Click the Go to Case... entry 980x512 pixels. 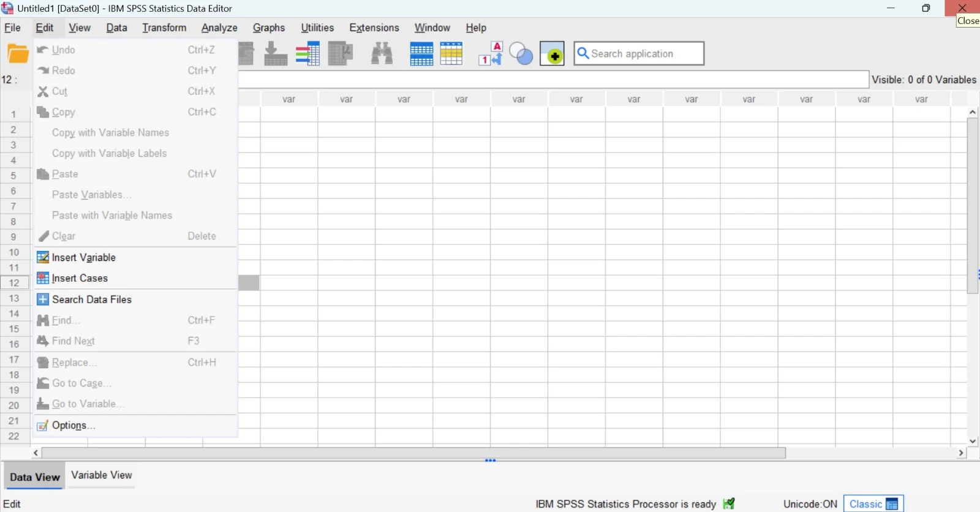[135, 383]
